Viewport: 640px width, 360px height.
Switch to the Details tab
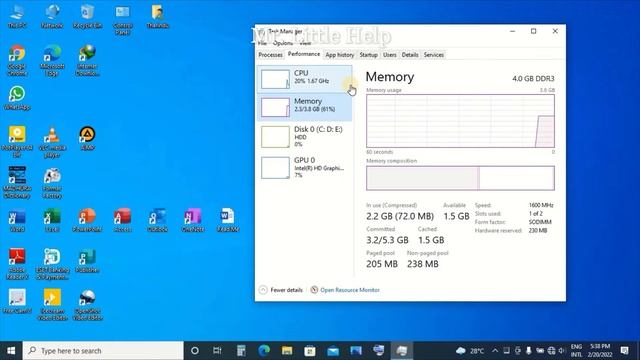(x=410, y=55)
